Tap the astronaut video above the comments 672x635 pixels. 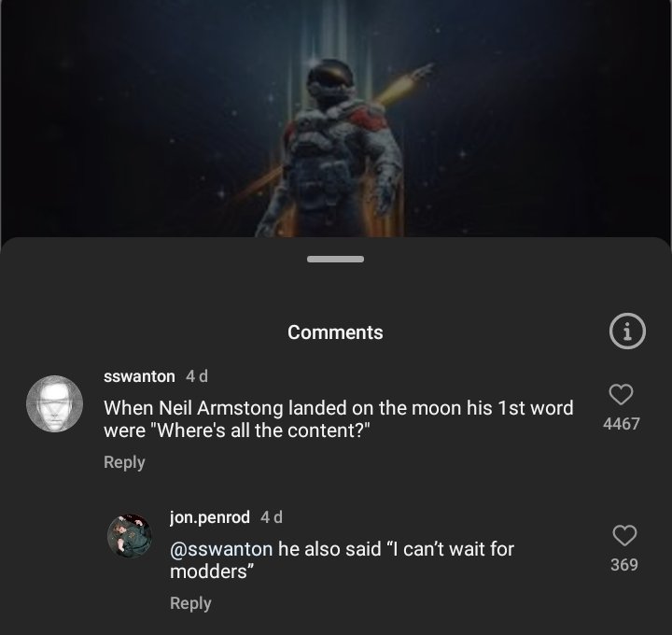336,121
